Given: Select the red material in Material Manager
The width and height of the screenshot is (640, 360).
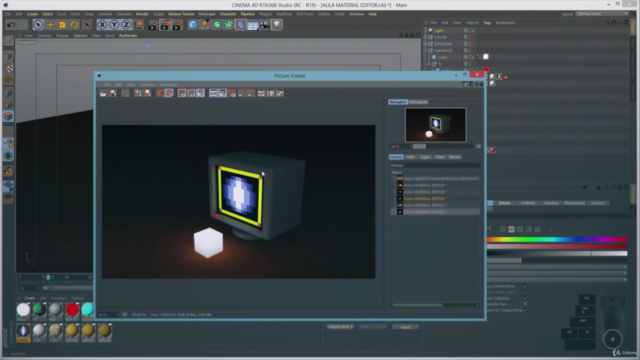Looking at the screenshot, I should [x=72, y=310].
